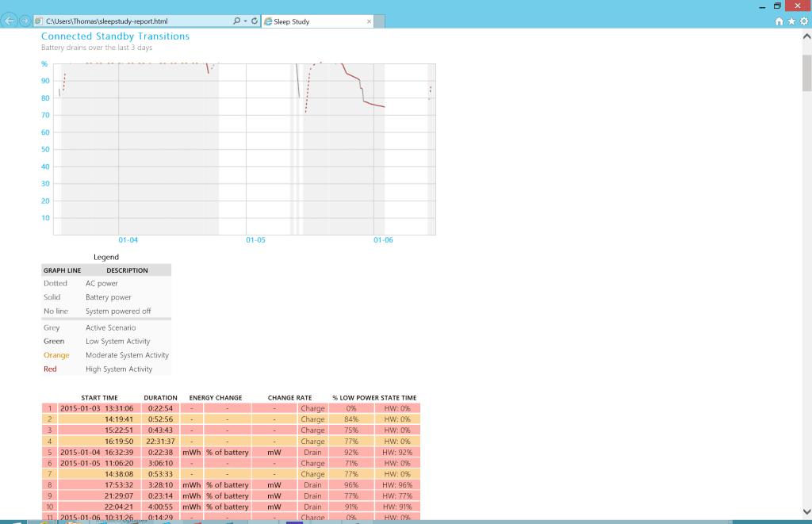Click the % LOW POWER STATE TIME header

(374, 398)
